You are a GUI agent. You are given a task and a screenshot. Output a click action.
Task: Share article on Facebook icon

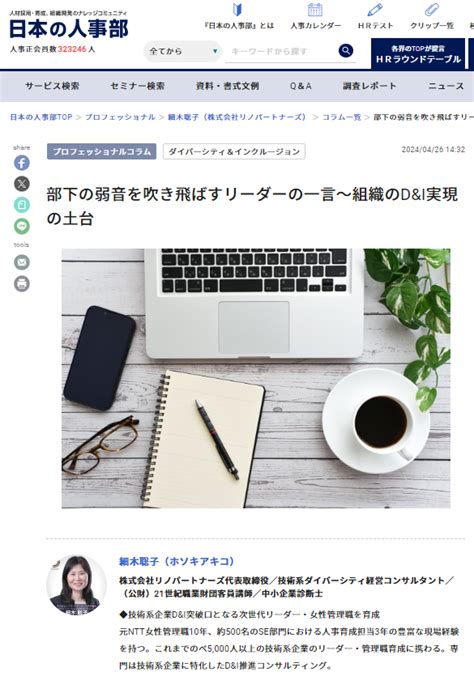pyautogui.click(x=22, y=163)
